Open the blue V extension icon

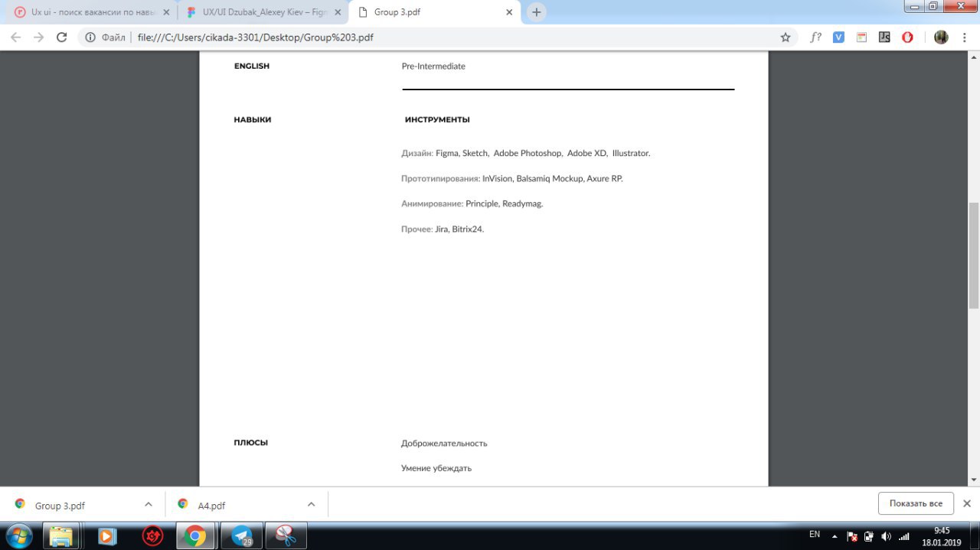[x=838, y=37]
